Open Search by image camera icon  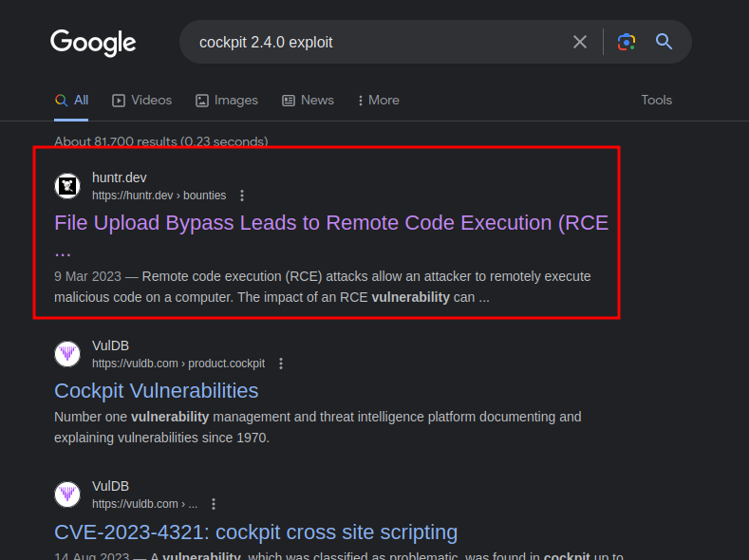tap(627, 42)
